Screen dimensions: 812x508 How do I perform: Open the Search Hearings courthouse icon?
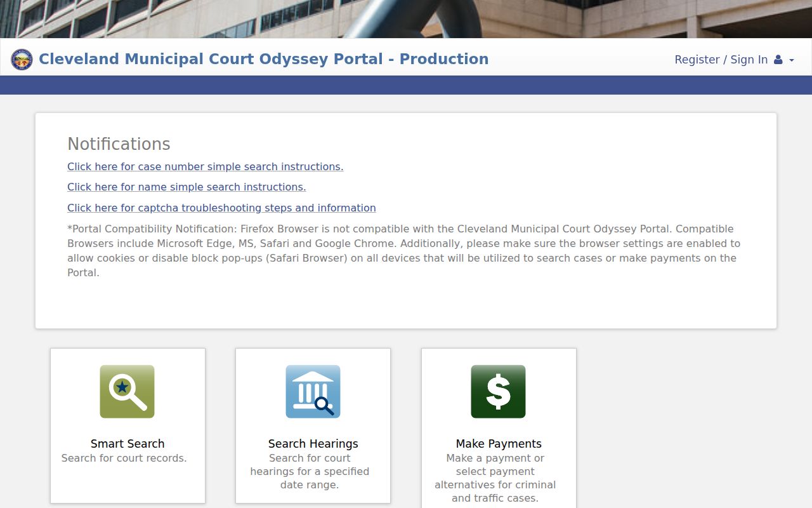pyautogui.click(x=313, y=392)
